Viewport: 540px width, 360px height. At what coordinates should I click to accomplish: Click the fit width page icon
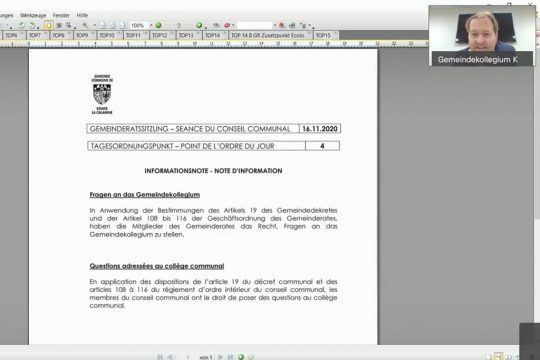[x=122, y=25]
